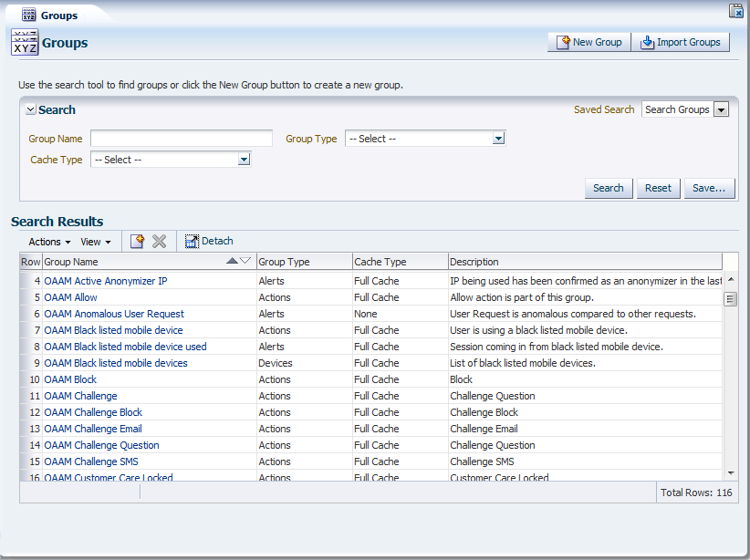Open the OAAM Challenge group

pyautogui.click(x=80, y=396)
